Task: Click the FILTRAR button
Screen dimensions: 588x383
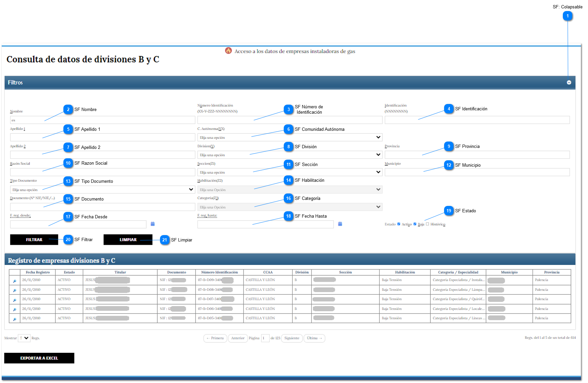Action: [34, 240]
